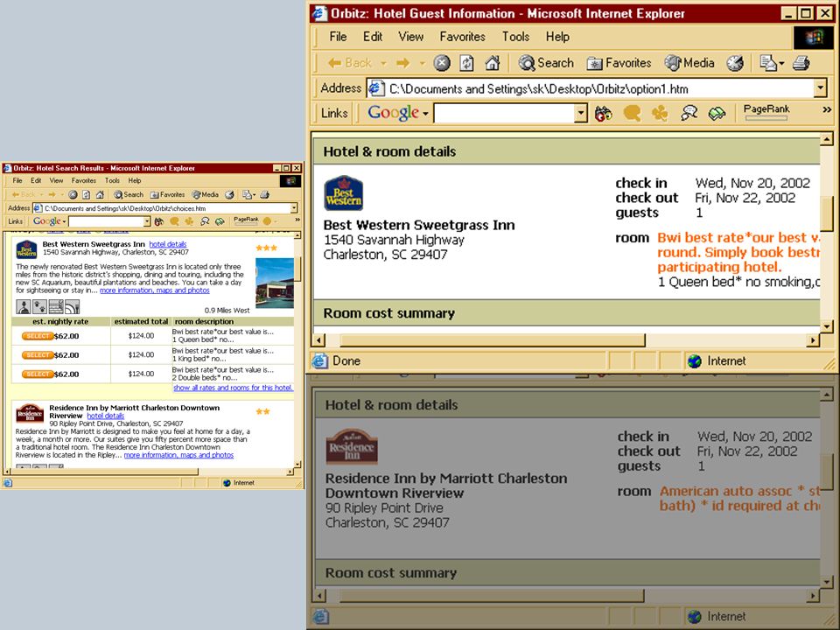Click Best Western hotel photo thumbnail

pos(275,283)
